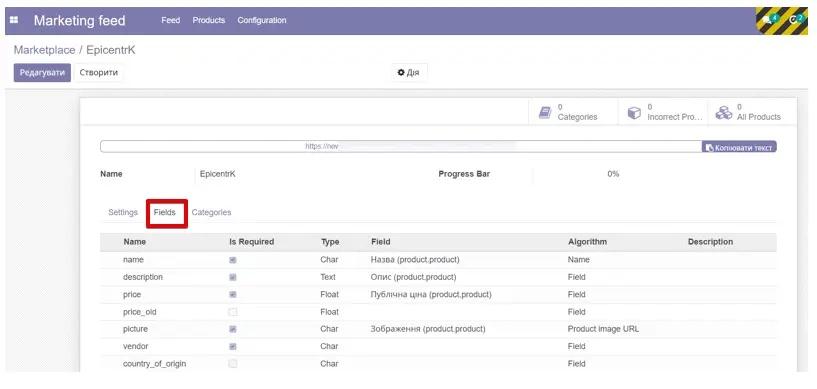Switch to the Settings tab
This screenshot has width=817, height=389.
[123, 212]
